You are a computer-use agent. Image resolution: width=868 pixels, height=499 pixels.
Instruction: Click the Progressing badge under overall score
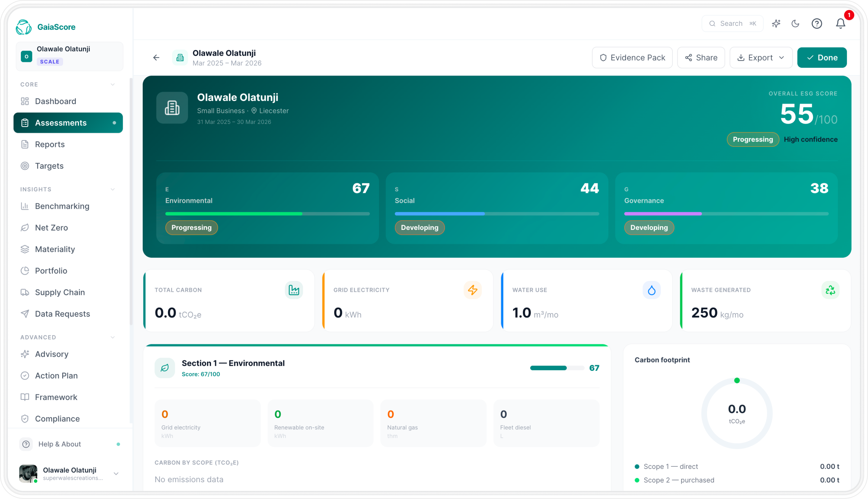(753, 139)
